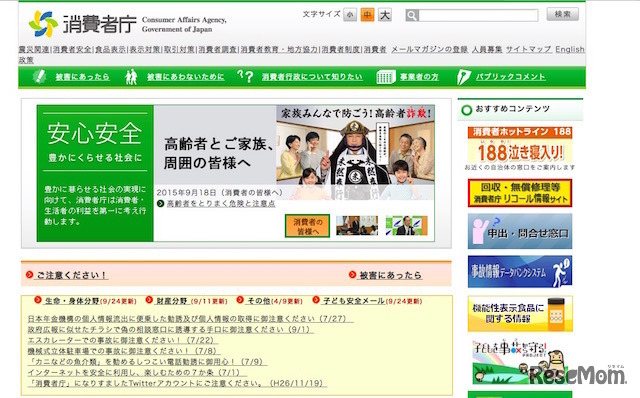This screenshot has height=398, width=640.
Task: Switch to the 財産分野 tab
Action: pos(171,301)
